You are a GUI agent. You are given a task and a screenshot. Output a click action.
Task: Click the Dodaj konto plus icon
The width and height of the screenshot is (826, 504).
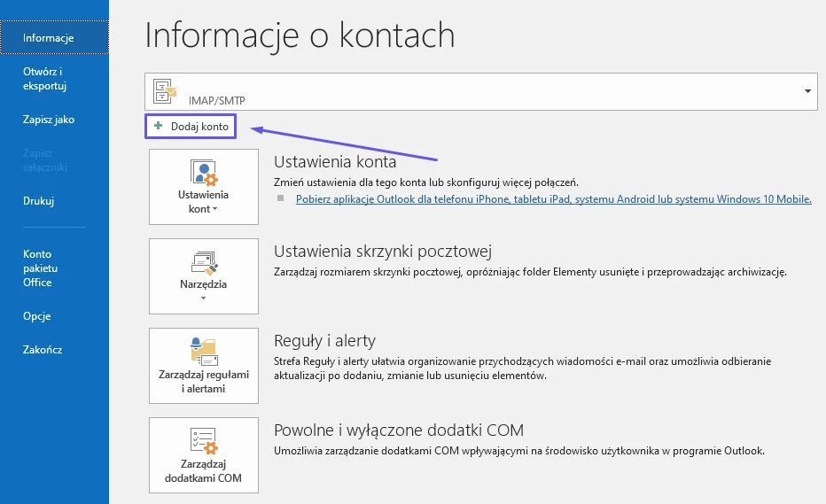158,126
